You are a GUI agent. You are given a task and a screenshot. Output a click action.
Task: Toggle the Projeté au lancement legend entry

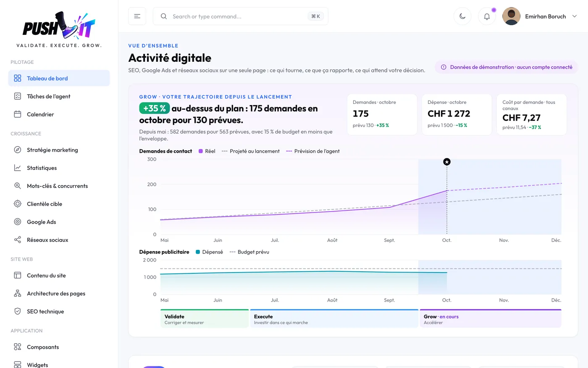coord(250,151)
